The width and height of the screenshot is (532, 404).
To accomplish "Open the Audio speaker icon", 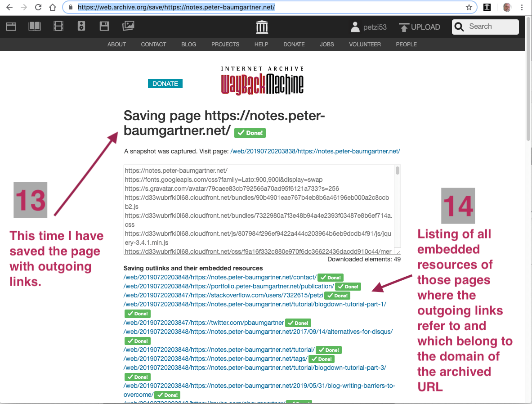I will (x=81, y=27).
